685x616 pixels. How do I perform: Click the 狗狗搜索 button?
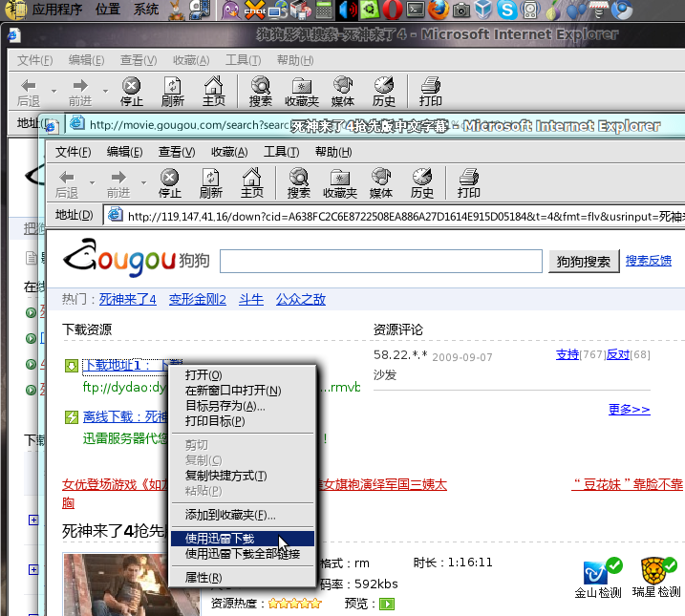(584, 262)
